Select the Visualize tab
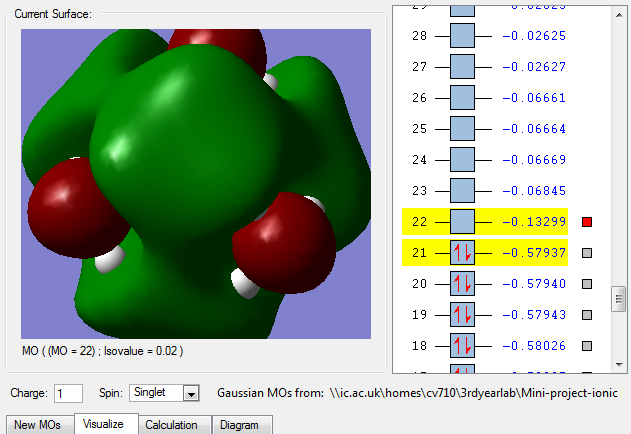The height and width of the screenshot is (434, 631). click(106, 424)
